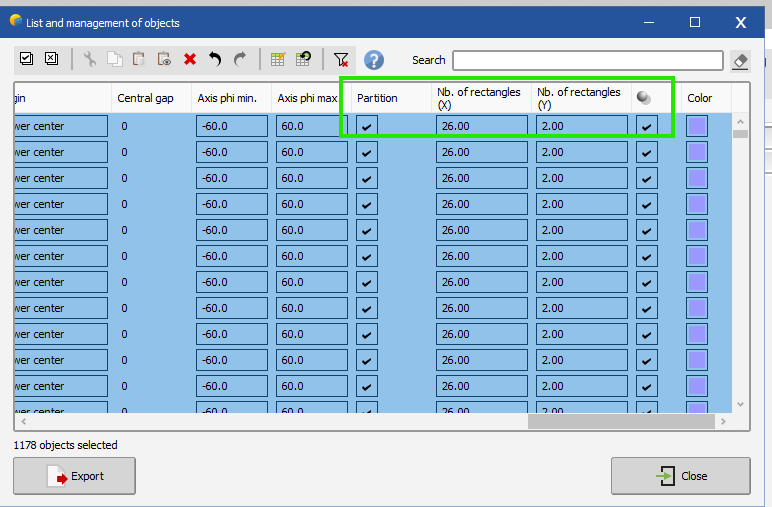This screenshot has height=507, width=772.
Task: Click the deselect all icon
Action: click(x=51, y=60)
